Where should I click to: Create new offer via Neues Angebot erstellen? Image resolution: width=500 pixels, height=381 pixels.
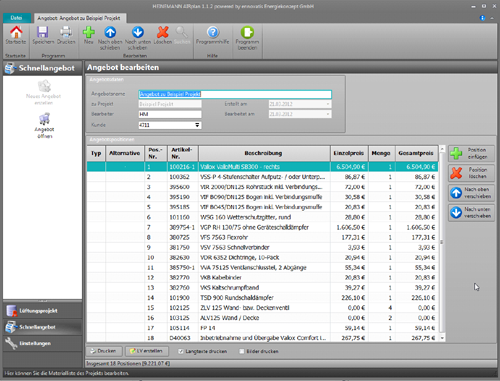tap(44, 92)
